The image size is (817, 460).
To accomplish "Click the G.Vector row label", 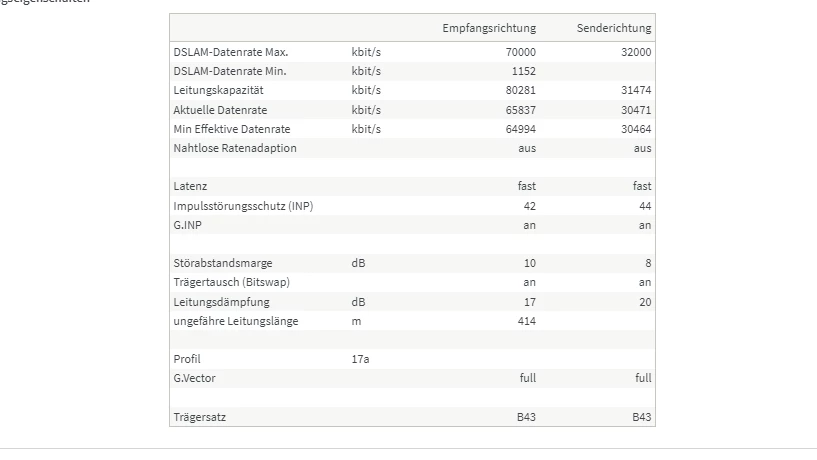I will pos(194,378).
